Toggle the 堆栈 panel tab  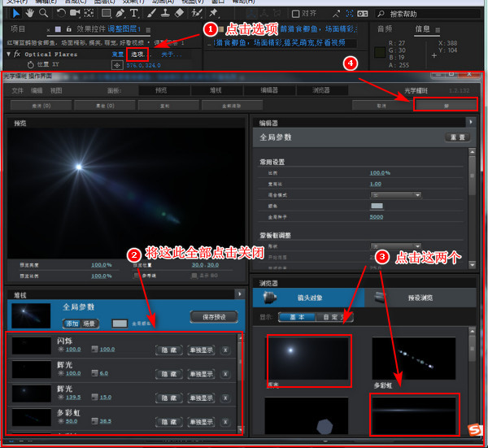(217, 90)
